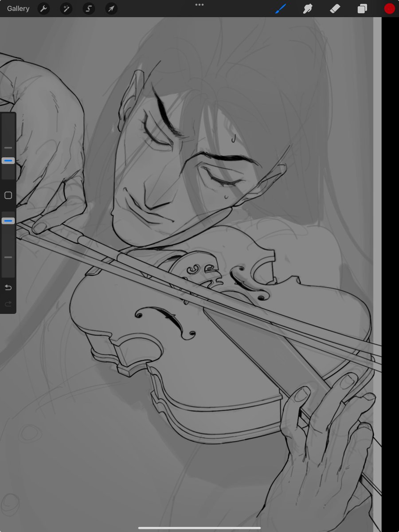Image resolution: width=399 pixels, height=532 pixels.
Task: Select the Smudge tool
Action: click(x=308, y=8)
